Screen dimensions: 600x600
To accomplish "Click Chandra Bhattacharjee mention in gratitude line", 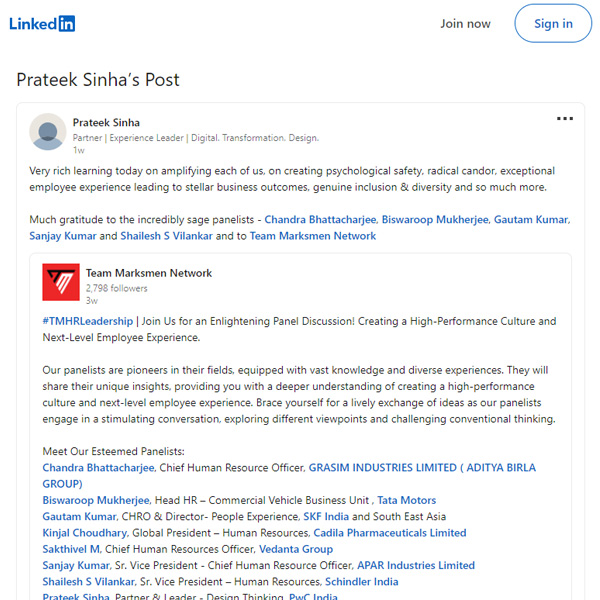I will coord(320,220).
